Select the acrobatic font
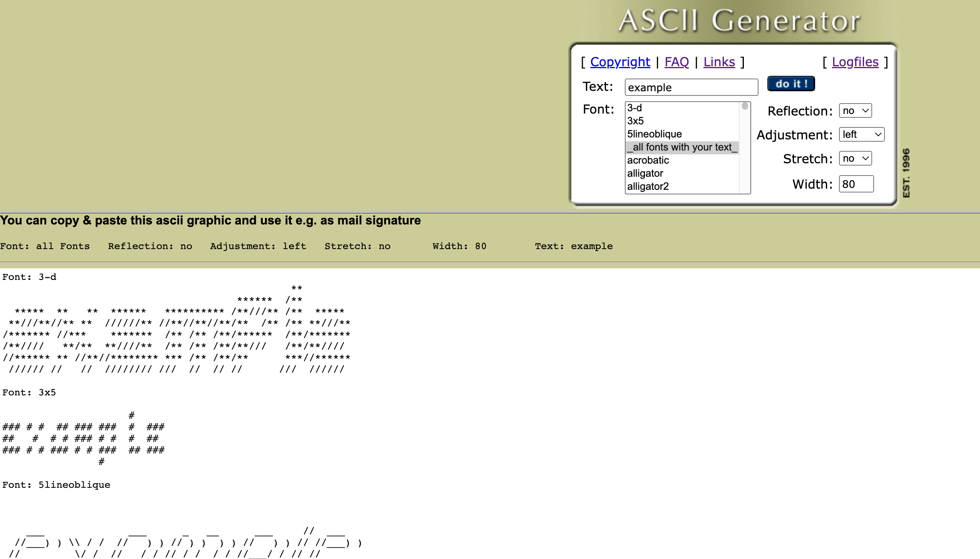980x559 pixels. [x=648, y=160]
